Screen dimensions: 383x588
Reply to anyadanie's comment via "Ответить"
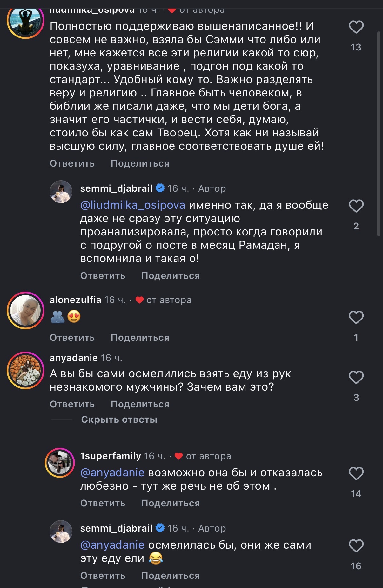click(x=72, y=404)
